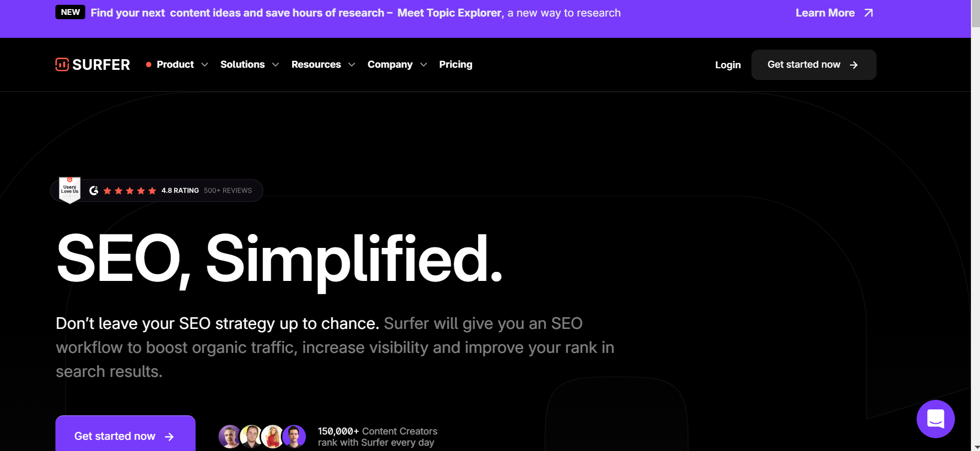Image resolution: width=980 pixels, height=451 pixels.
Task: Expand the Resources dropdown chevron
Action: click(x=352, y=65)
